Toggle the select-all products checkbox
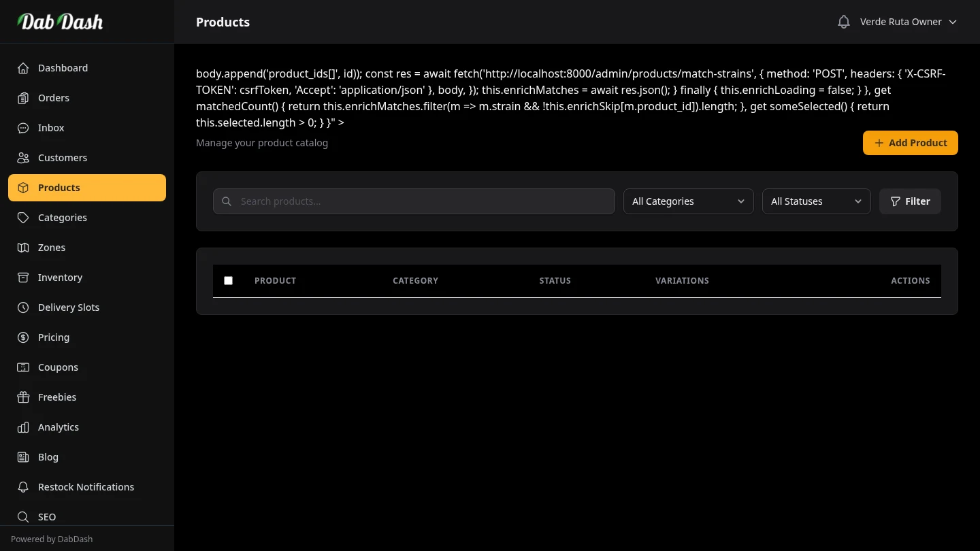Image resolution: width=980 pixels, height=551 pixels. pyautogui.click(x=228, y=280)
